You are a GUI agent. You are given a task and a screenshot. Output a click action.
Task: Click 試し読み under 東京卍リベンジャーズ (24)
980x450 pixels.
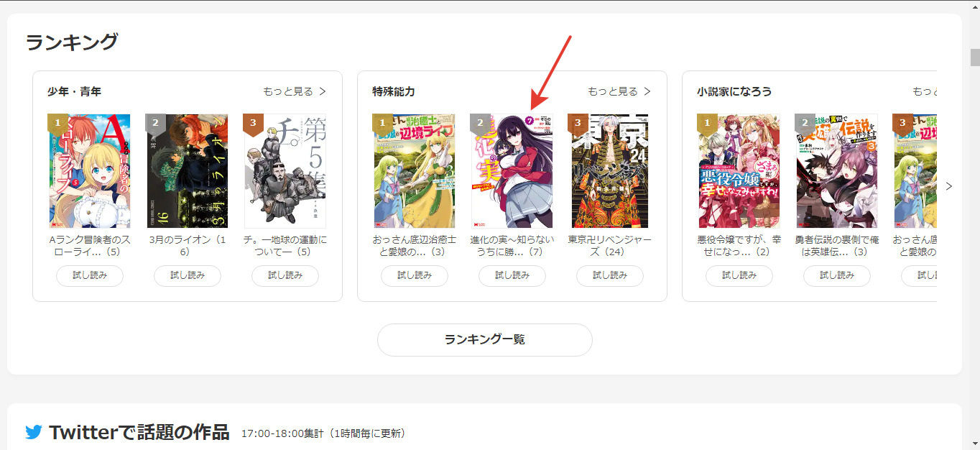click(610, 275)
